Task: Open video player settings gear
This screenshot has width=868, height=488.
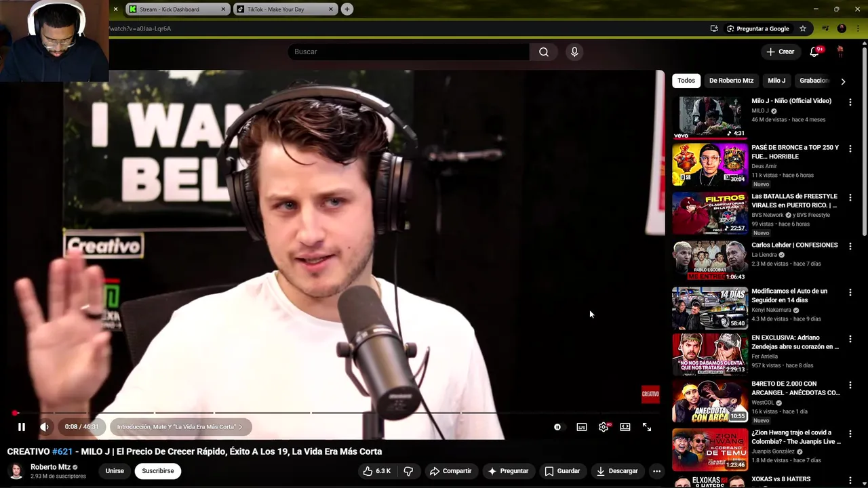Action: (x=604, y=427)
